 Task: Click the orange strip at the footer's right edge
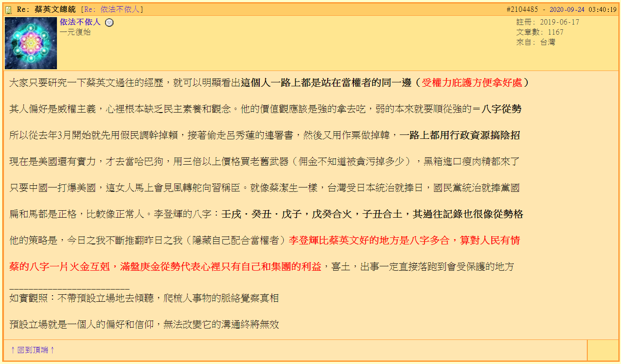point(604,349)
